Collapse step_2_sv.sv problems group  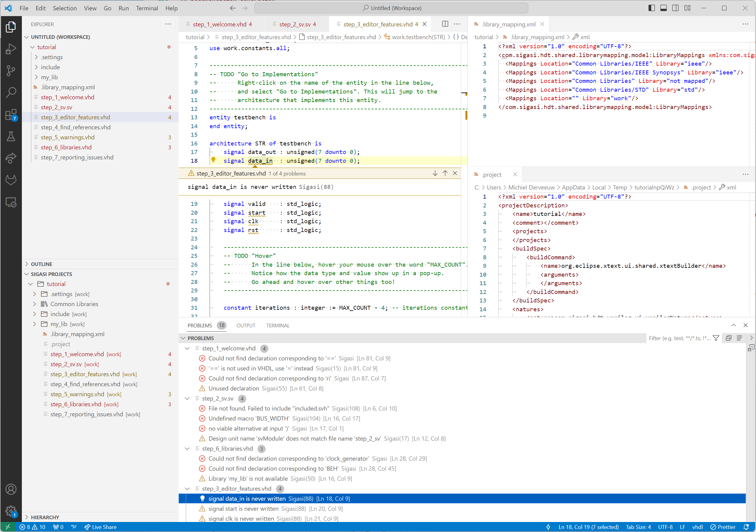(x=187, y=399)
